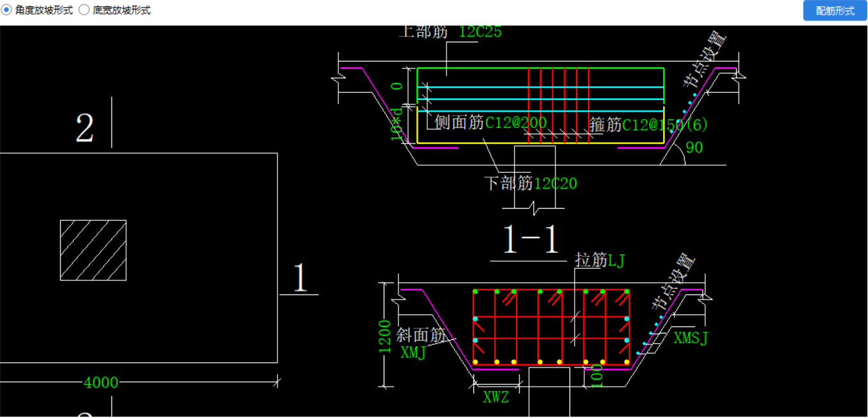Select 角度放坡形式 radio option
868x418 pixels.
tap(37, 10)
